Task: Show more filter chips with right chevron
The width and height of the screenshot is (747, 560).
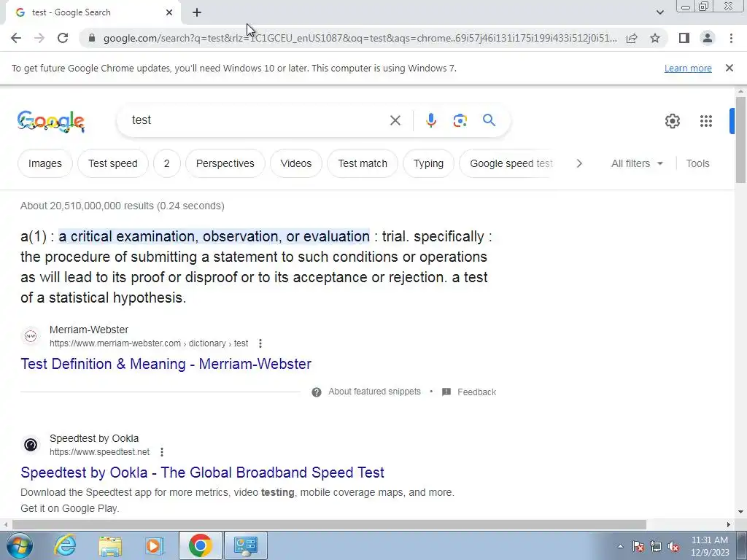Action: click(x=578, y=163)
